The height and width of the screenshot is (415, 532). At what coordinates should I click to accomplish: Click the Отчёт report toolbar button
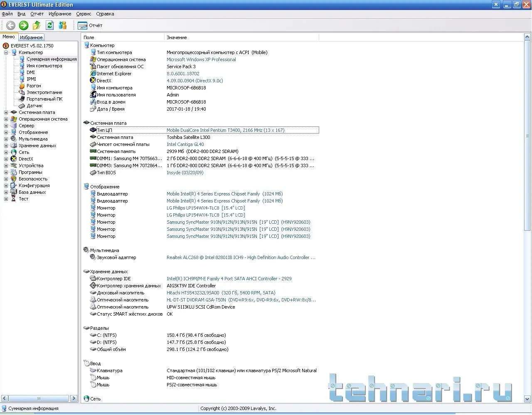tap(90, 25)
